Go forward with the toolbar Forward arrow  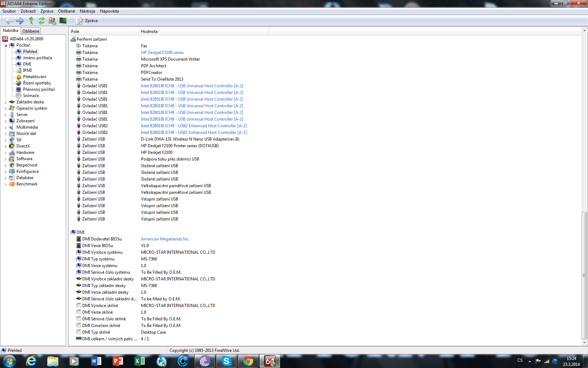20,21
